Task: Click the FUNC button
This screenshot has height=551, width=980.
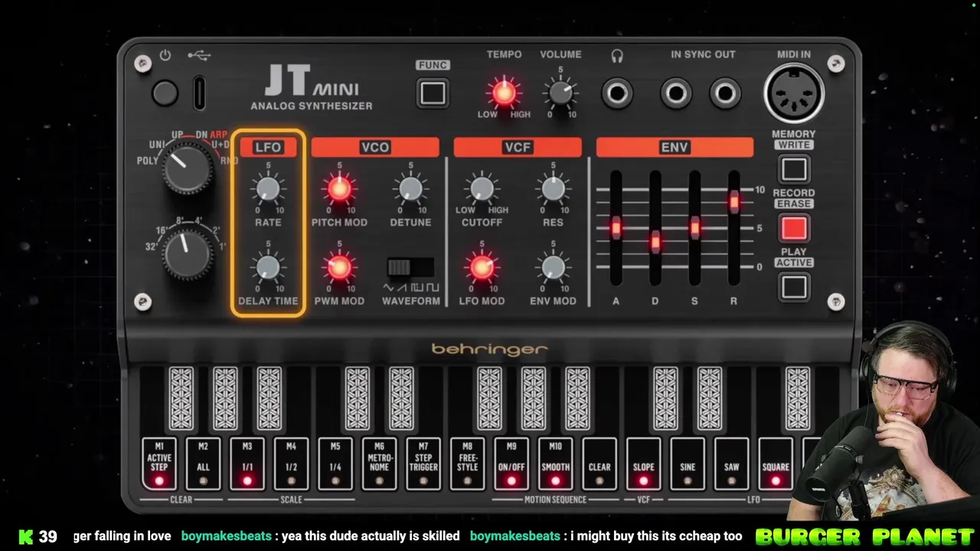Action: [433, 93]
